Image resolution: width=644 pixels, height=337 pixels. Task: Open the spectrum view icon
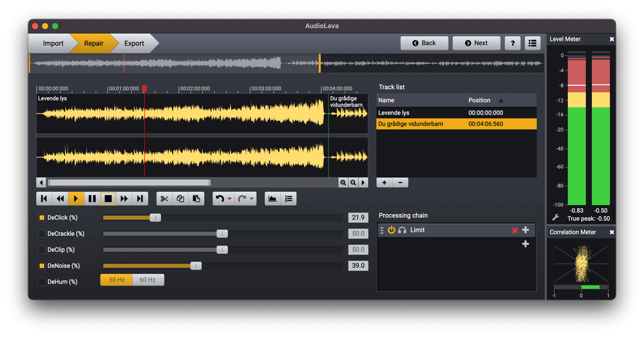[272, 198]
